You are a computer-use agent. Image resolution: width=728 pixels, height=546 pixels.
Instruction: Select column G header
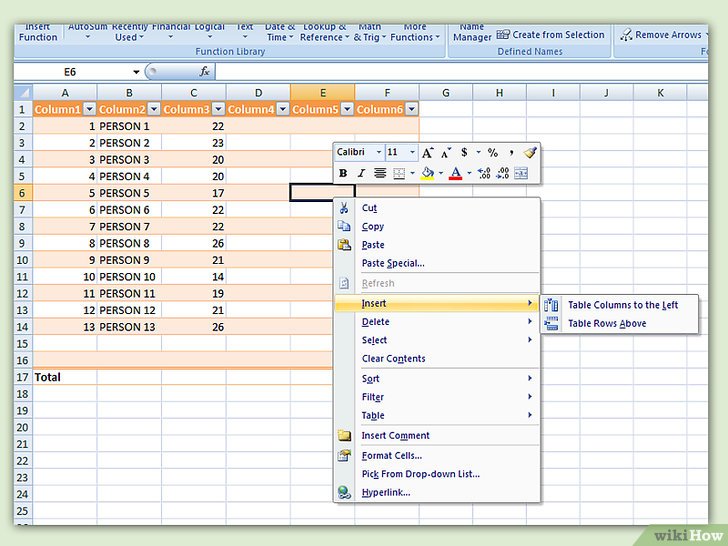446,92
